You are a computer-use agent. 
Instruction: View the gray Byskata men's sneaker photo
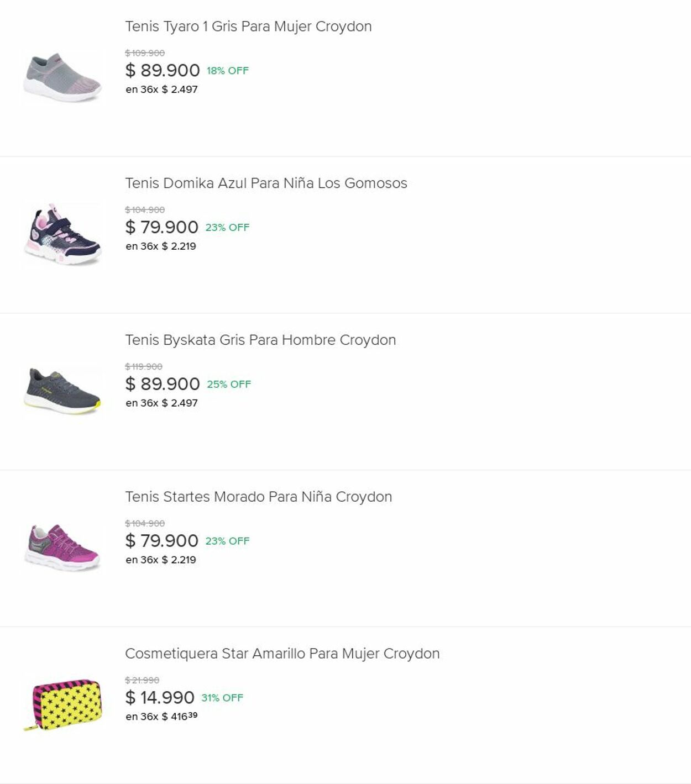point(62,391)
